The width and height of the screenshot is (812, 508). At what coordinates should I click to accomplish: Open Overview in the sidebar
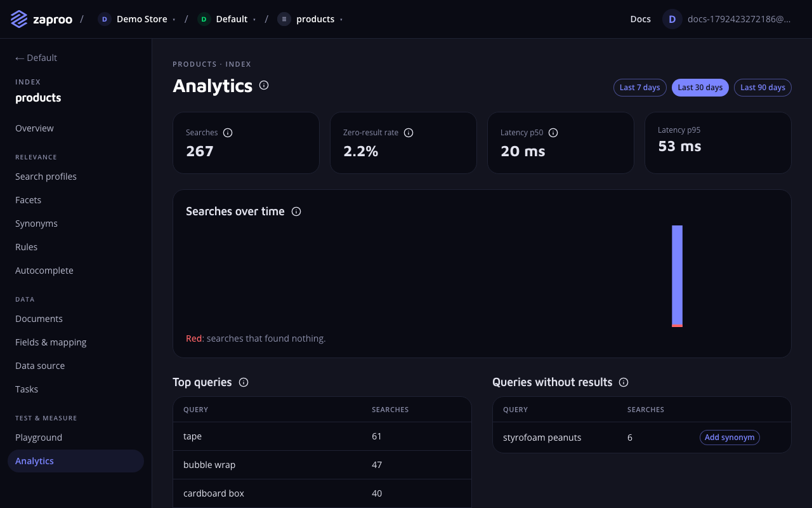75,128
